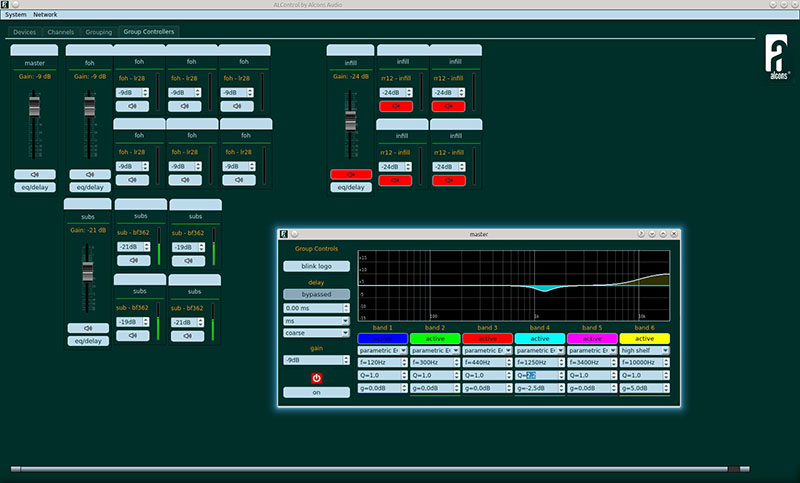Viewport: 800px width, 483px height.
Task: Click the foh group fader mute icon
Action: point(88,174)
